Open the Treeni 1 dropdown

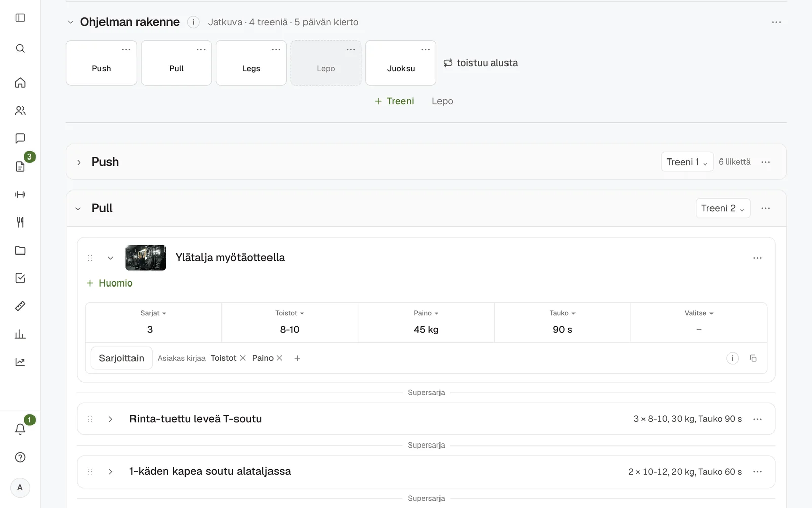coord(687,162)
